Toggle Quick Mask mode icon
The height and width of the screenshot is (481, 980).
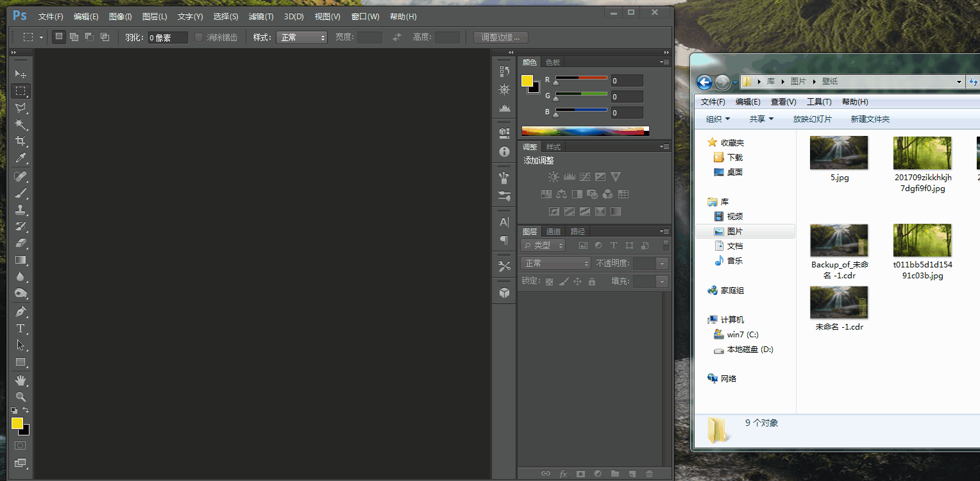click(21, 445)
